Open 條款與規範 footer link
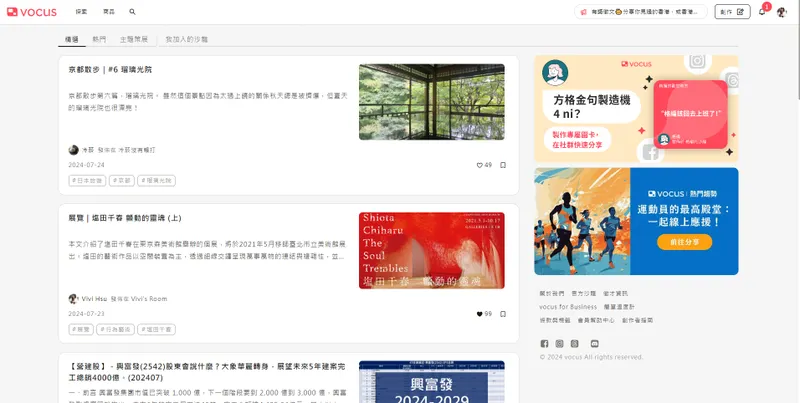Image resolution: width=800 pixels, height=403 pixels. tap(555, 320)
